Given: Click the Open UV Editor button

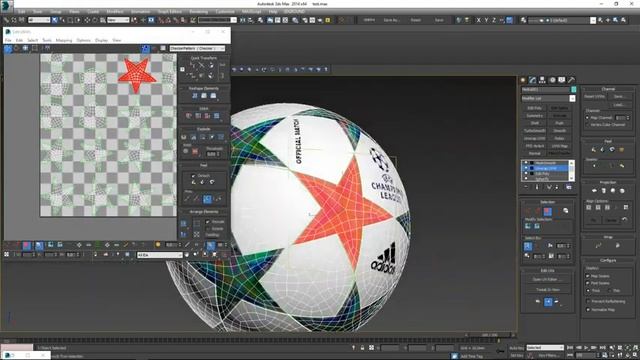Looking at the screenshot, I should click(x=547, y=279).
